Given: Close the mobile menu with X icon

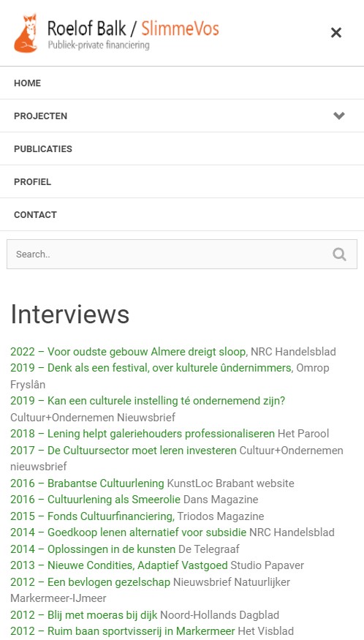Looking at the screenshot, I should pyautogui.click(x=335, y=33).
